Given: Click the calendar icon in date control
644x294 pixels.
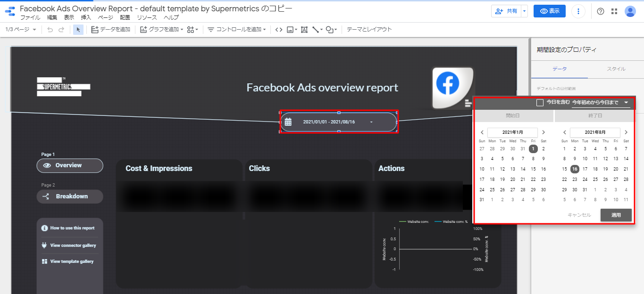Looking at the screenshot, I should pyautogui.click(x=288, y=122).
